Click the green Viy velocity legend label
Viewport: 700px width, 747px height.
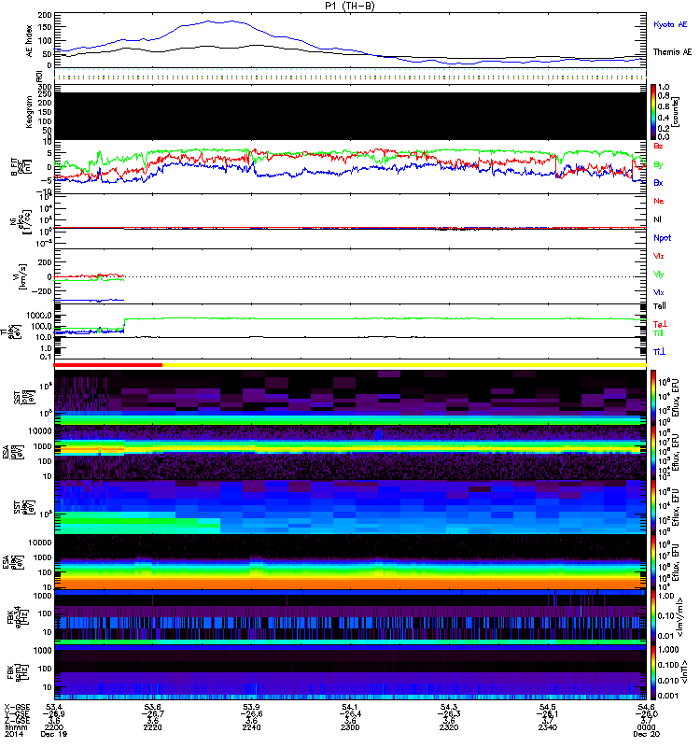coord(659,275)
